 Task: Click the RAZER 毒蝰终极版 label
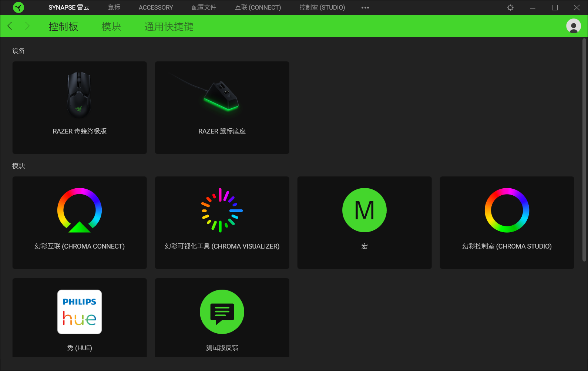click(x=80, y=131)
